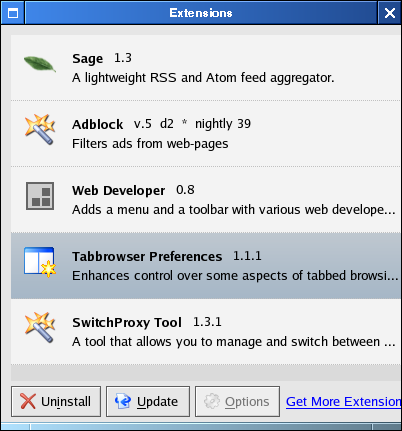Screen dimensions: 402x431
Task: Click the Sage green leaf icon
Action: tap(40, 64)
